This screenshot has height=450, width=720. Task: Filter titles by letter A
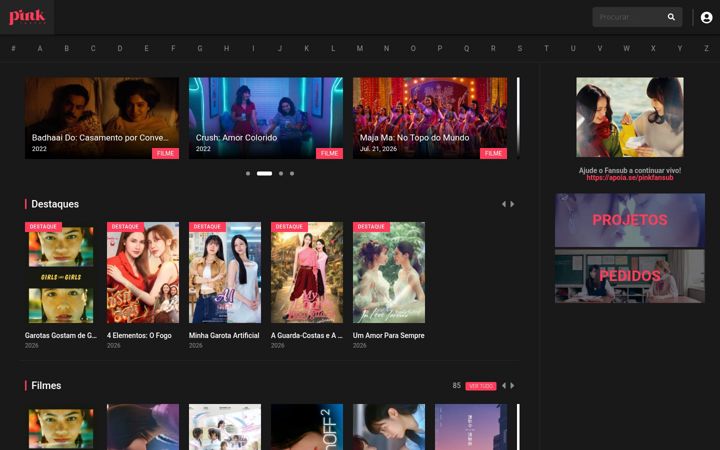click(40, 48)
